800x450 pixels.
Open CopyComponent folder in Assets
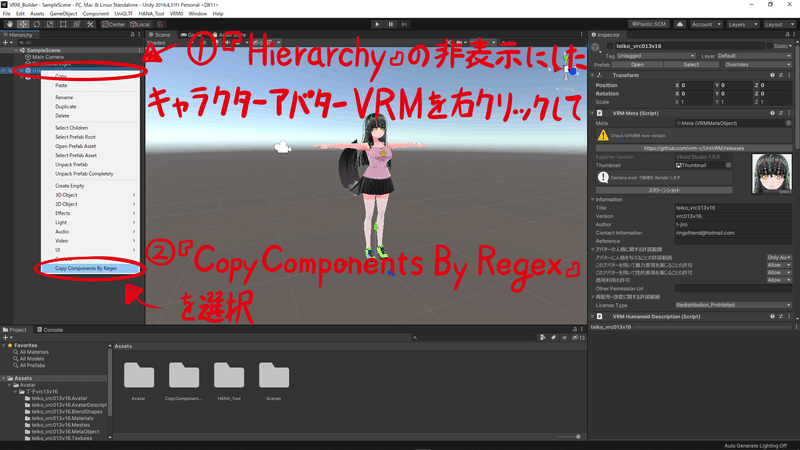[184, 381]
